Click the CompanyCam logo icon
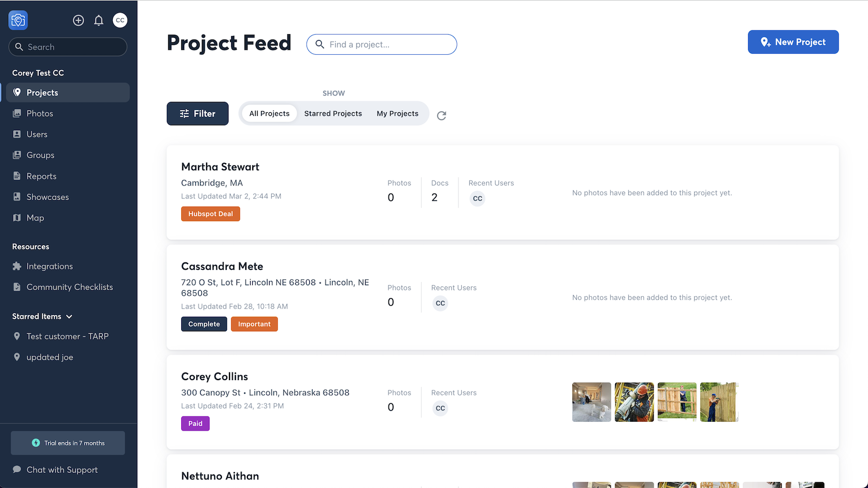This screenshot has height=488, width=868. coord(18,21)
